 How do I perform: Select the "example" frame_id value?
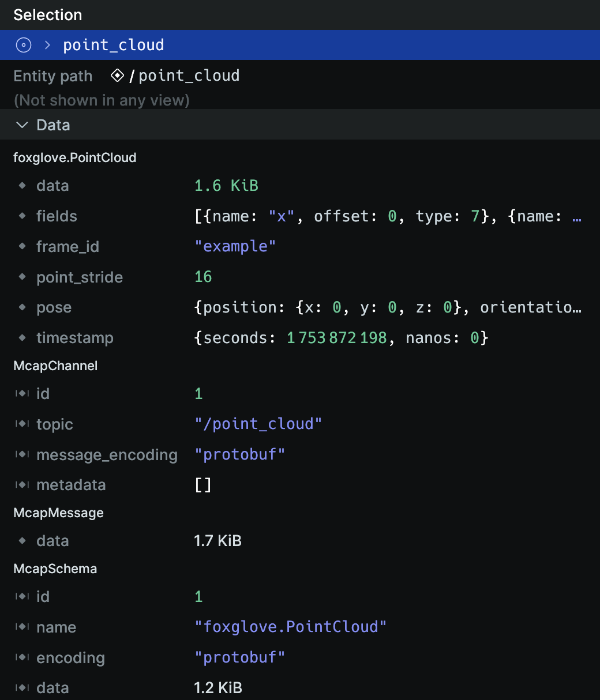click(x=235, y=247)
